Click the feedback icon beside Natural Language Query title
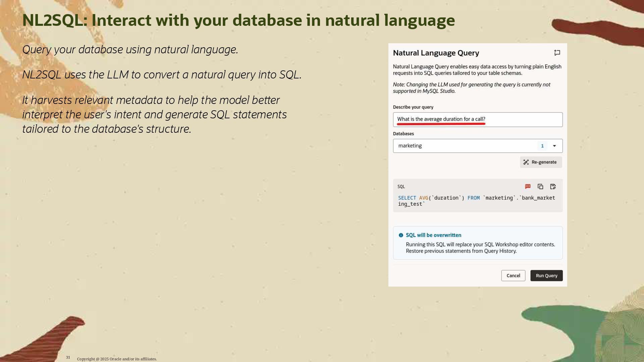Screen dimensions: 644x362 (x=557, y=53)
